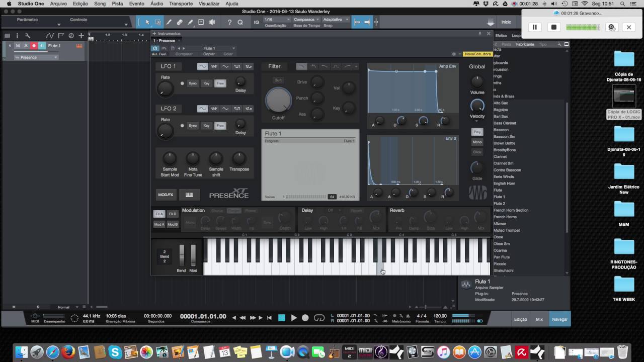
Task: Toggle record arm on Flute 1 track
Action: point(34,46)
